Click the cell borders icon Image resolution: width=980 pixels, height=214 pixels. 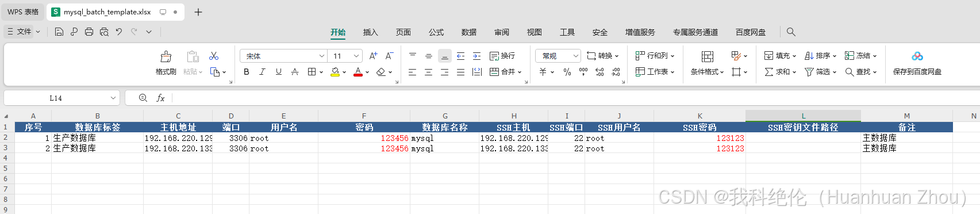pyautogui.click(x=312, y=72)
